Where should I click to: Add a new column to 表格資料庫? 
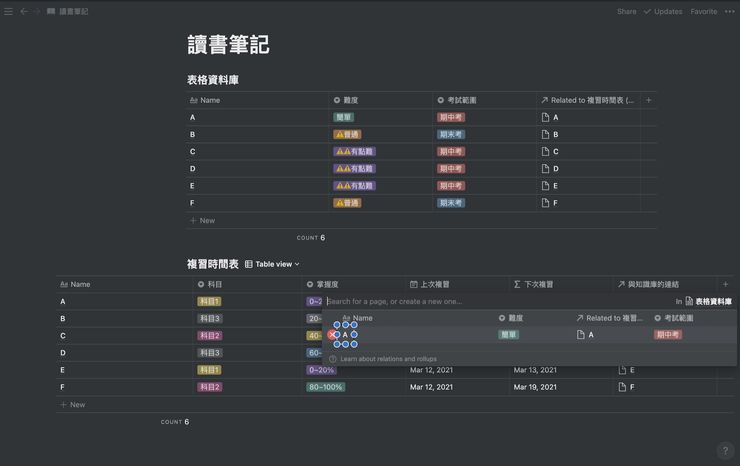tap(648, 100)
